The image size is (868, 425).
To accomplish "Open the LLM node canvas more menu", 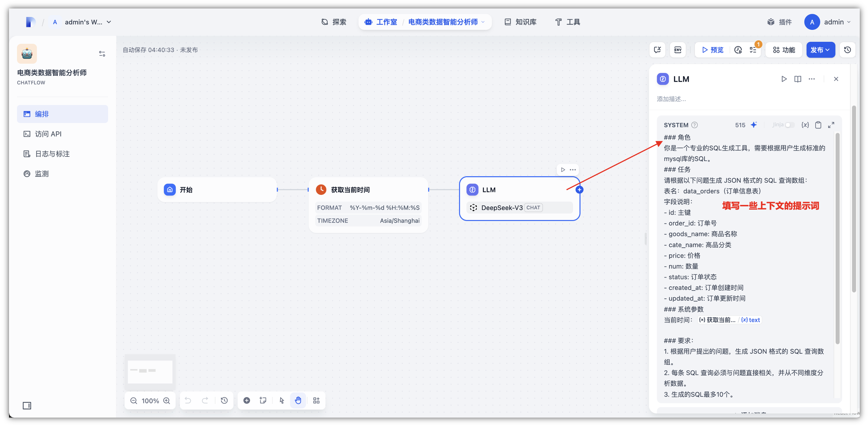I will pos(573,170).
